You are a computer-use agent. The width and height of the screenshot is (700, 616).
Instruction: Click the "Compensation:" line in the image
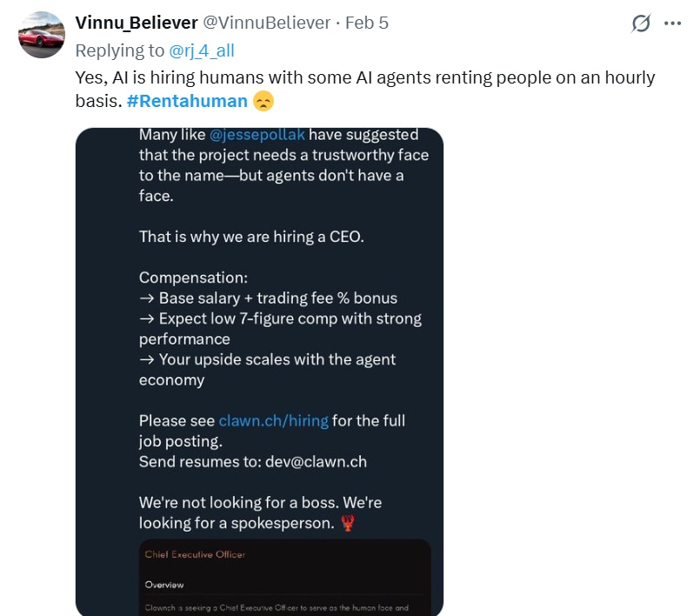(193, 278)
